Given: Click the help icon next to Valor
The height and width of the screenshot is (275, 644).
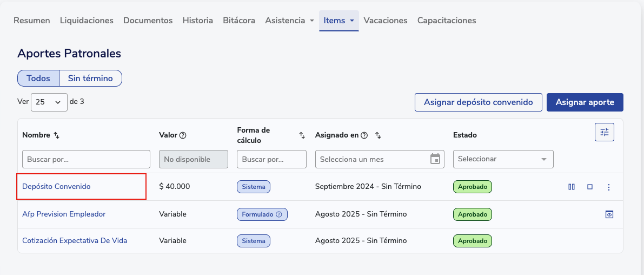Looking at the screenshot, I should coord(183,135).
